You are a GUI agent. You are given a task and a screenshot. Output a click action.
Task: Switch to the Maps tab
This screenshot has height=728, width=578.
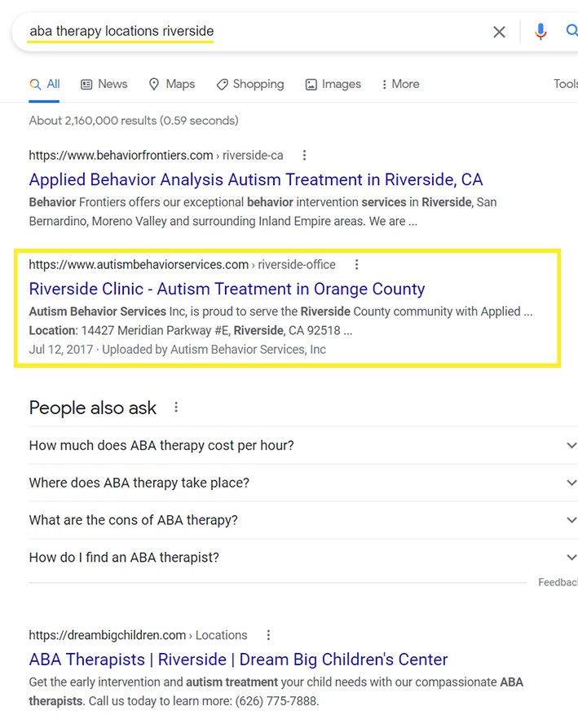(x=171, y=84)
